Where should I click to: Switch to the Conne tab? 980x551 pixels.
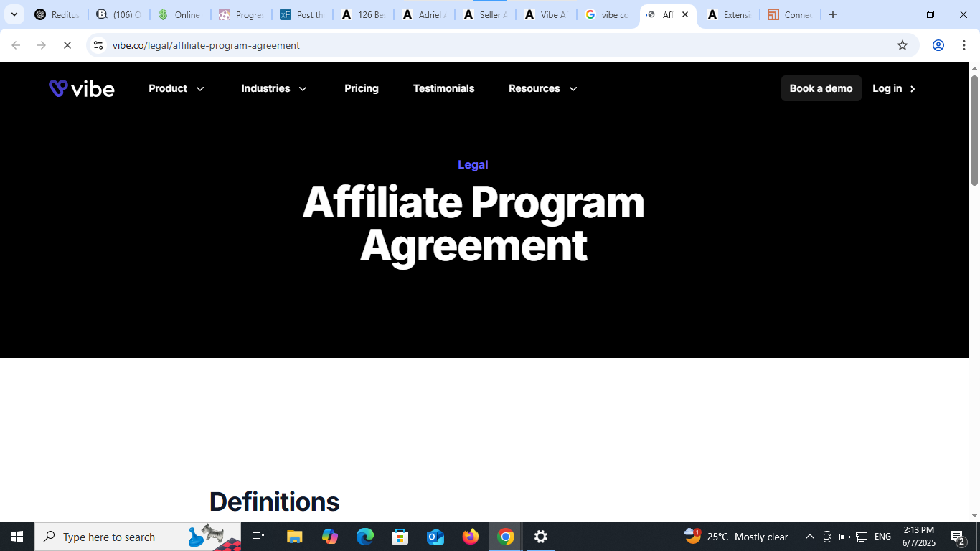point(789,14)
